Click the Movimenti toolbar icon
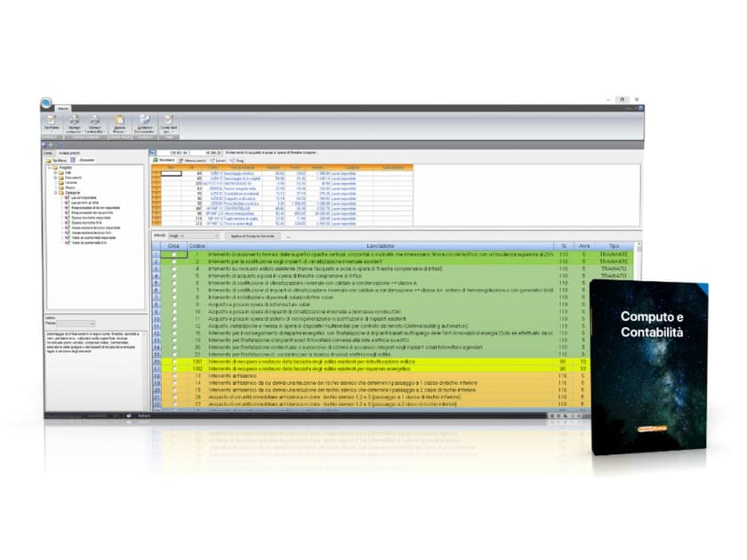 [163, 159]
